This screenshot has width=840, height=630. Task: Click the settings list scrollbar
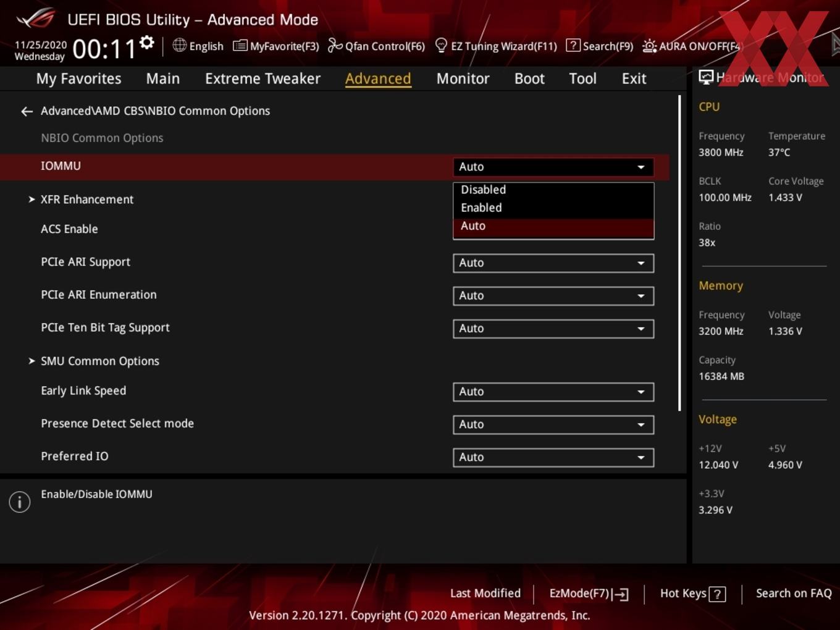coord(679,253)
